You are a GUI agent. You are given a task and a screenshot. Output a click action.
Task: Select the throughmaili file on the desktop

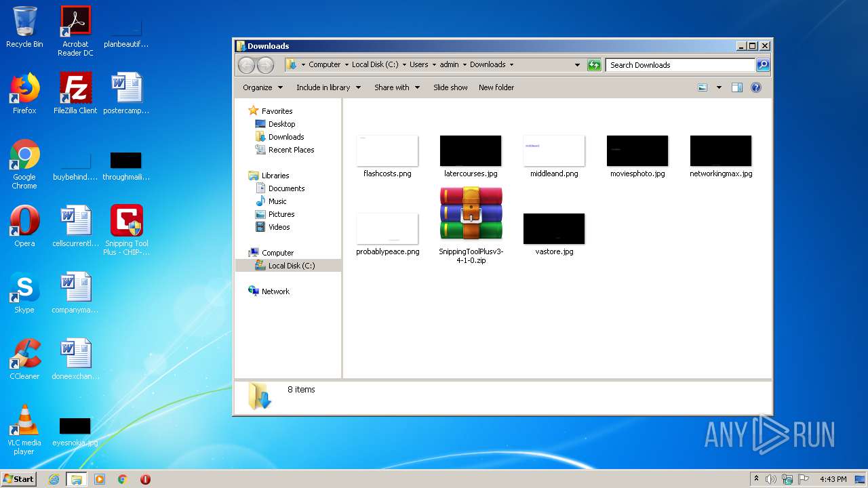tap(126, 166)
